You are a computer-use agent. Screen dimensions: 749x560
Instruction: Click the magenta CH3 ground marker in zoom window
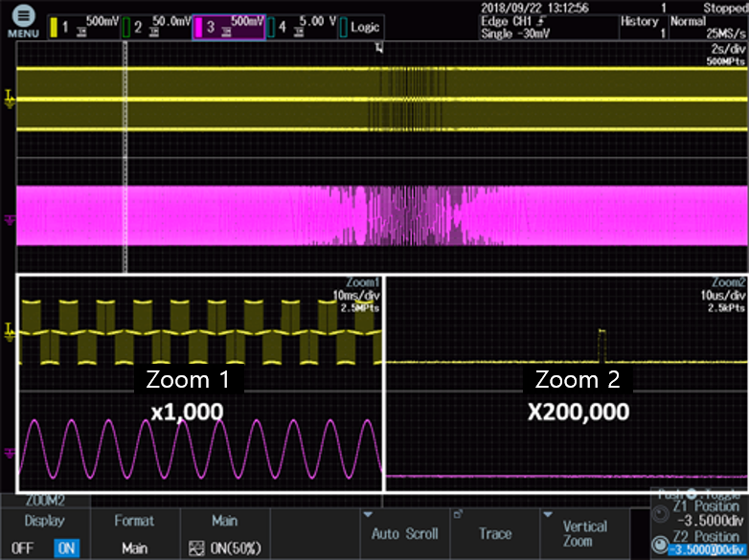pos(10,453)
